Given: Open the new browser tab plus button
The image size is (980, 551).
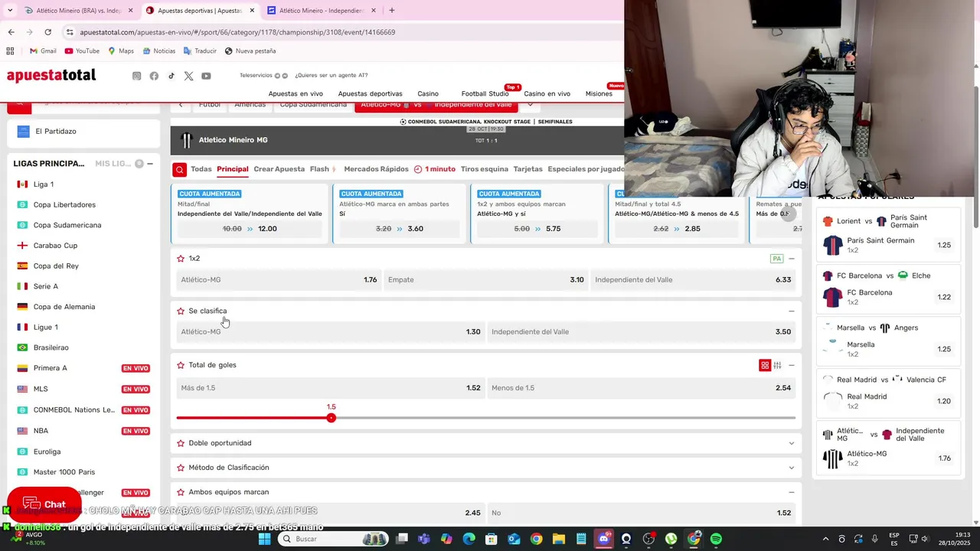Looking at the screenshot, I should pos(392,11).
